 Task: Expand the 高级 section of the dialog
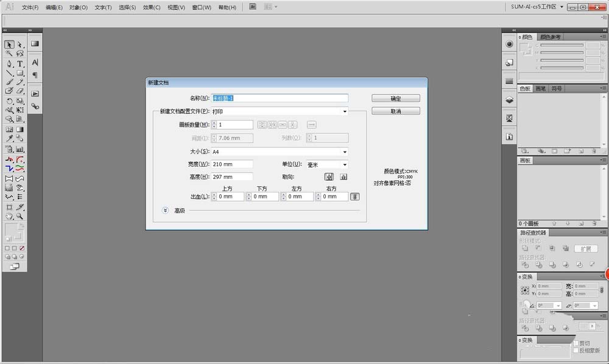(164, 210)
